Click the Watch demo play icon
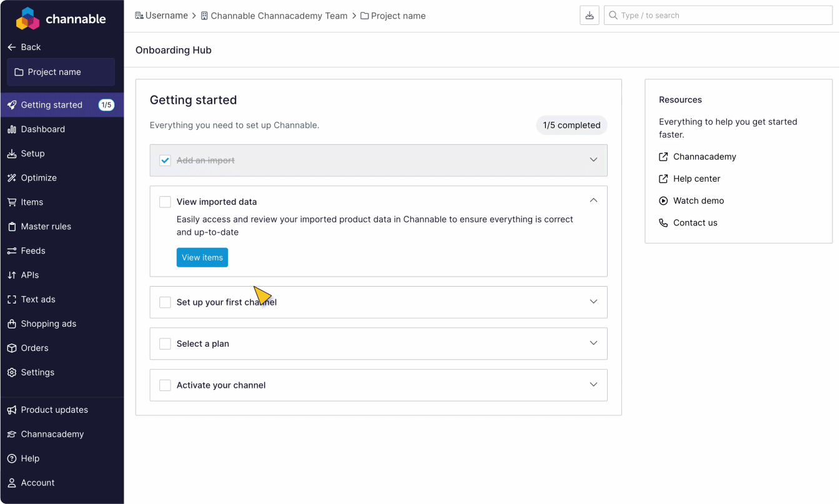 (663, 201)
